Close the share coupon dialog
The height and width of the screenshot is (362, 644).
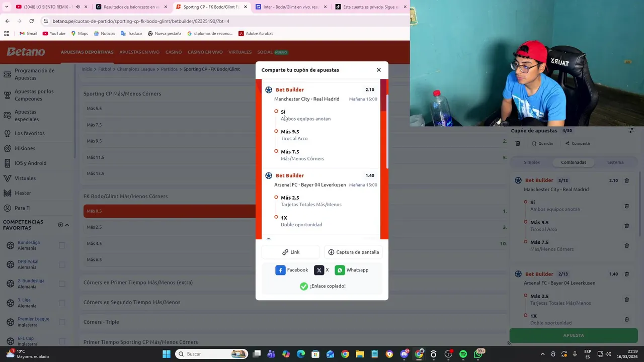(379, 70)
